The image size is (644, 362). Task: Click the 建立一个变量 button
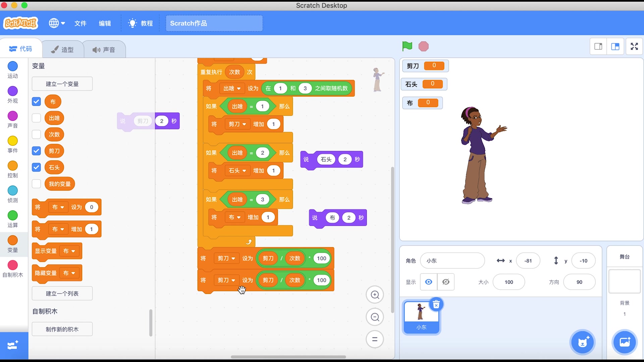pos(62,84)
